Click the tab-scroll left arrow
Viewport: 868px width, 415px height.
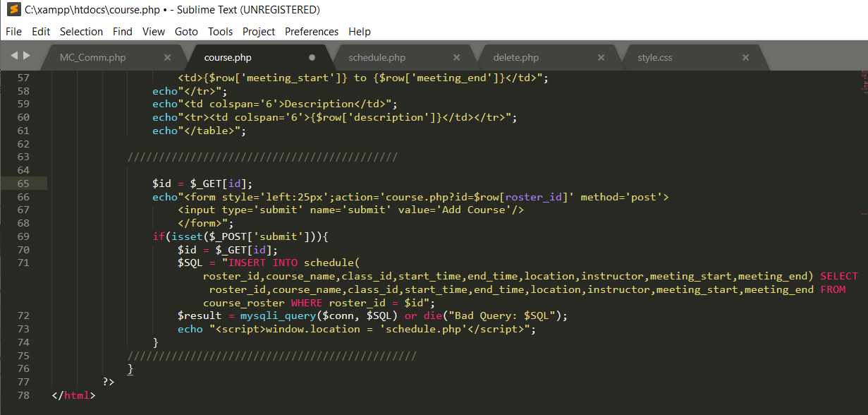(14, 55)
